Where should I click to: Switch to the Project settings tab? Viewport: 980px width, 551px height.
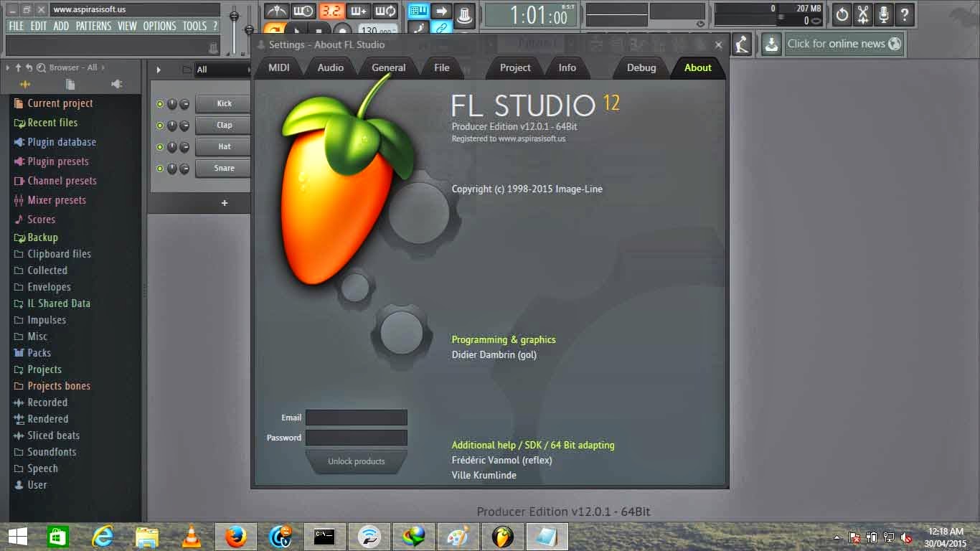(x=515, y=67)
